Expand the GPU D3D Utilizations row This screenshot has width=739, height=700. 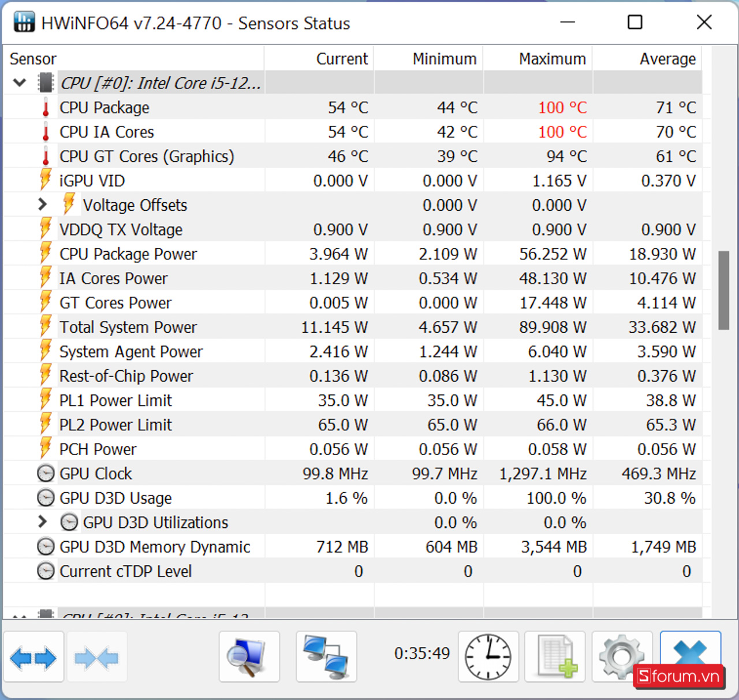click(x=42, y=522)
